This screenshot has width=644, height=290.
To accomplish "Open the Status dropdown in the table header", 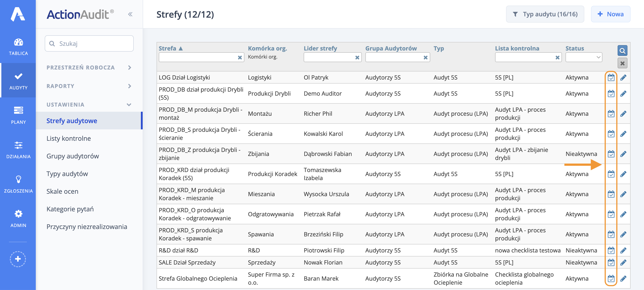I will click(x=584, y=57).
